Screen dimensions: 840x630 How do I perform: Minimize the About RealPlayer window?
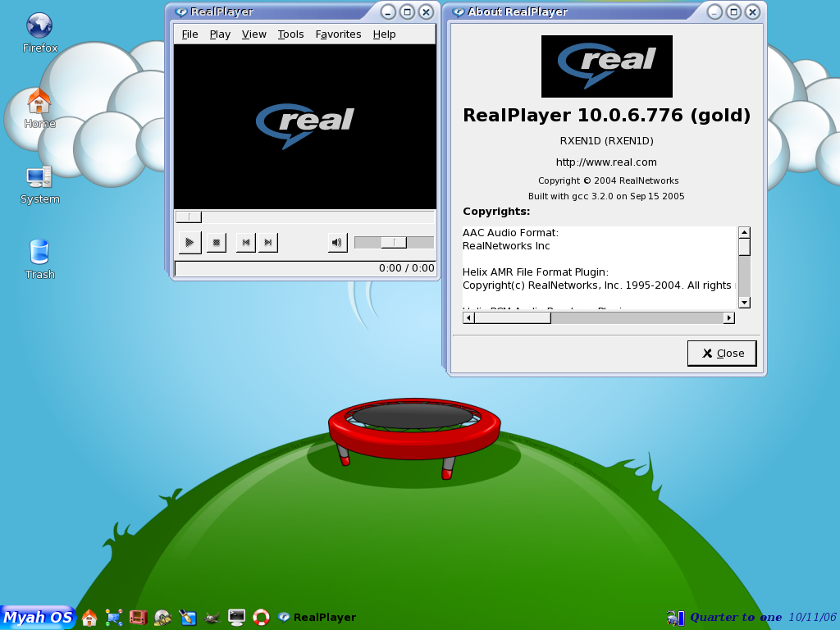click(x=714, y=11)
